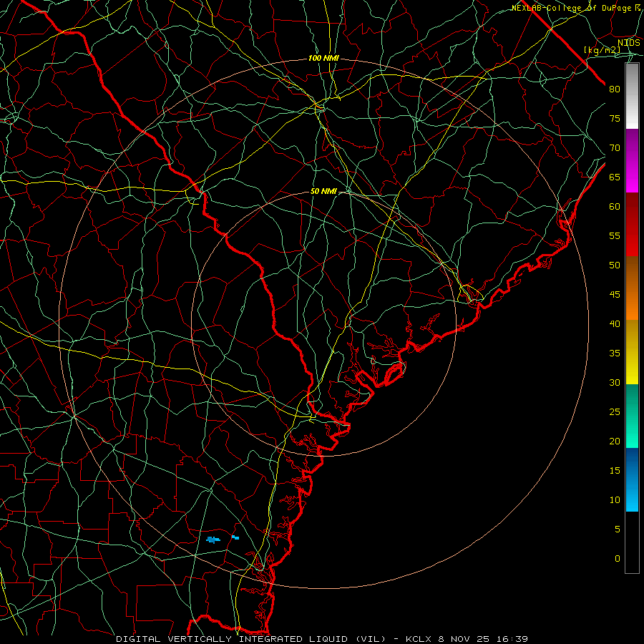Click the [kg/m2] units label
The width and height of the screenshot is (644, 644).
coord(602,50)
